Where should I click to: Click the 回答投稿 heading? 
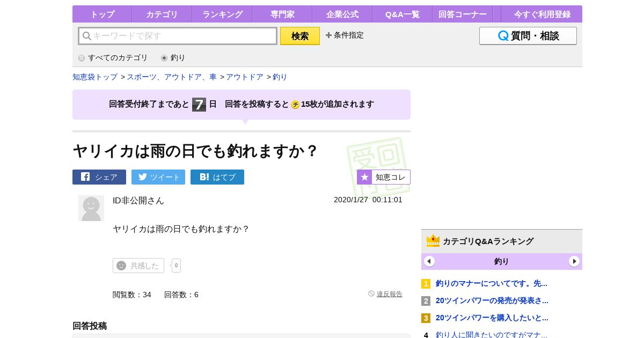[90, 326]
